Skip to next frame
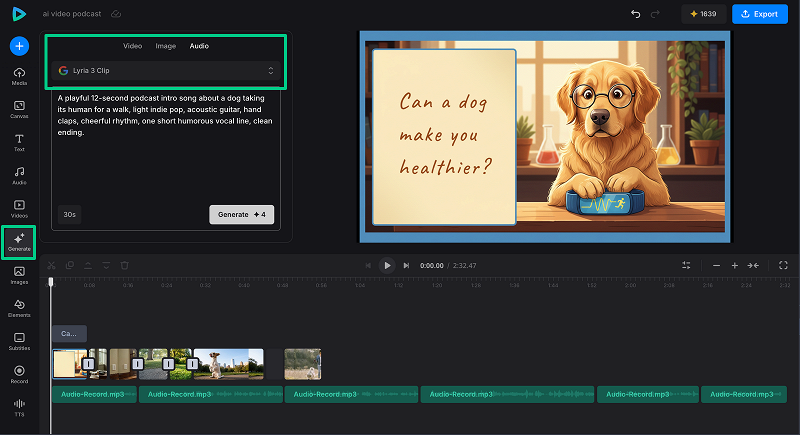Viewport: 800px width, 435px height. (x=406, y=265)
